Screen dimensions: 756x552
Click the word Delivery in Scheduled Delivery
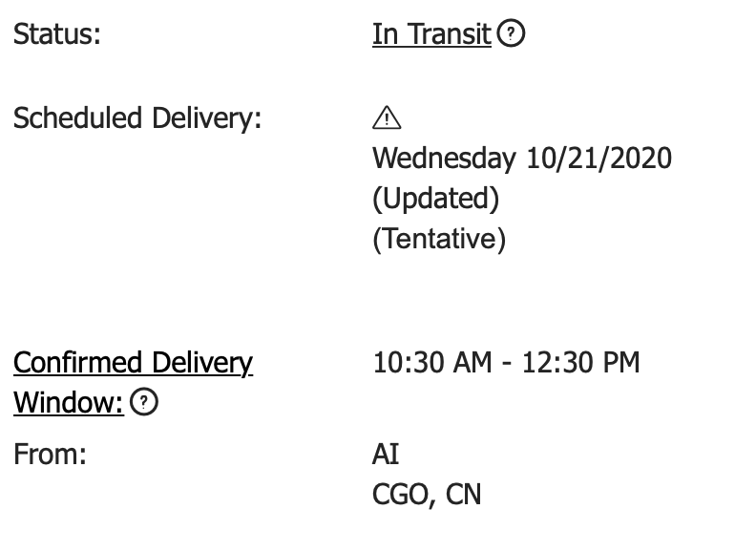pos(206,118)
